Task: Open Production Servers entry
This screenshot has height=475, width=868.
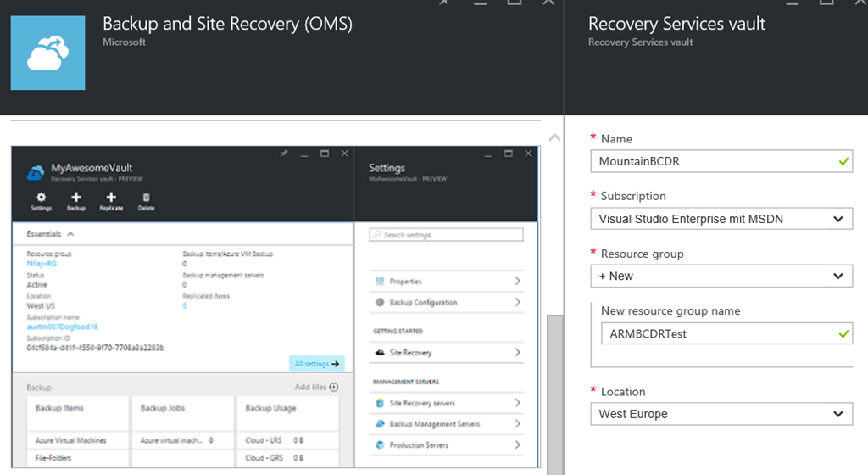Action: [x=446, y=445]
